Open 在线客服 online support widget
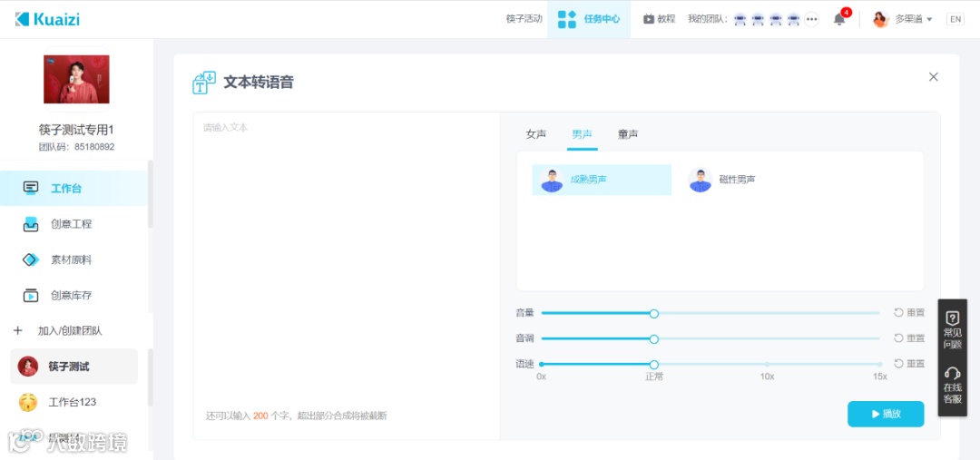The width and height of the screenshot is (980, 460). (x=953, y=387)
